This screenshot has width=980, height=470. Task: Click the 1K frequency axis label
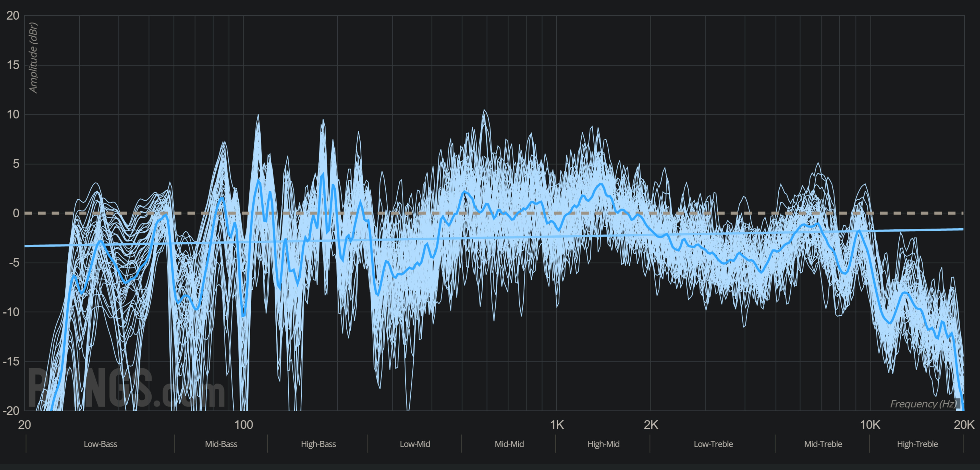[557, 425]
